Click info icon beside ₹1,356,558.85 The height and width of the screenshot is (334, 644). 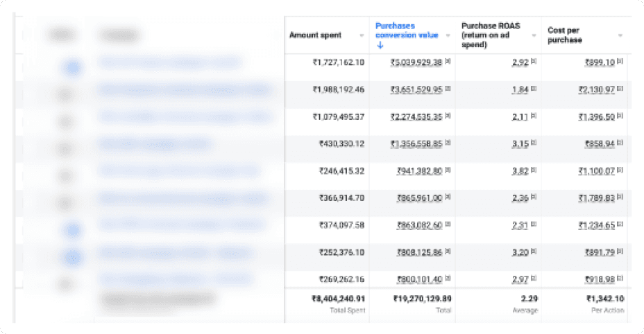[448, 143]
